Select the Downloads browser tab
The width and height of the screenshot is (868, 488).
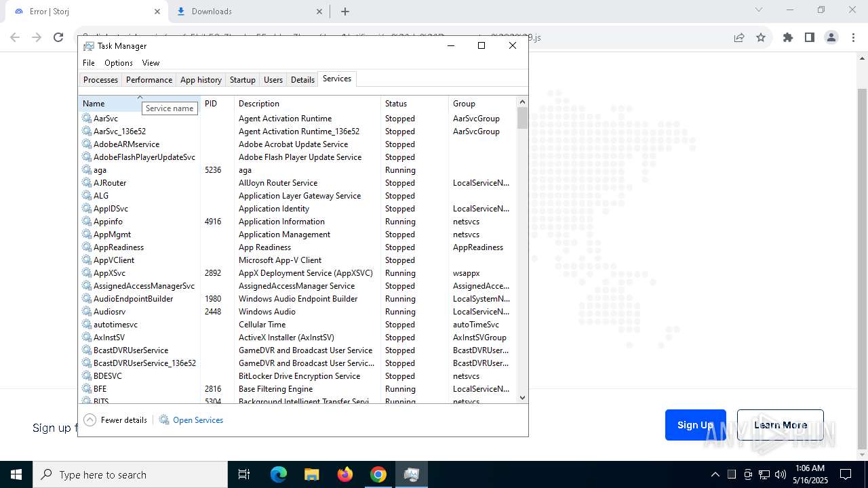pyautogui.click(x=248, y=12)
